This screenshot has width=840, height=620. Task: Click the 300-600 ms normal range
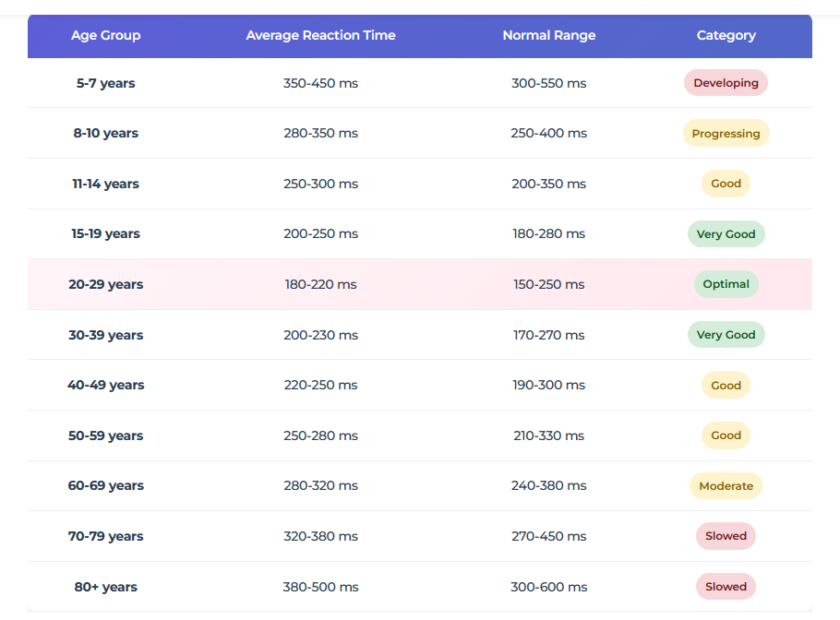point(548,587)
